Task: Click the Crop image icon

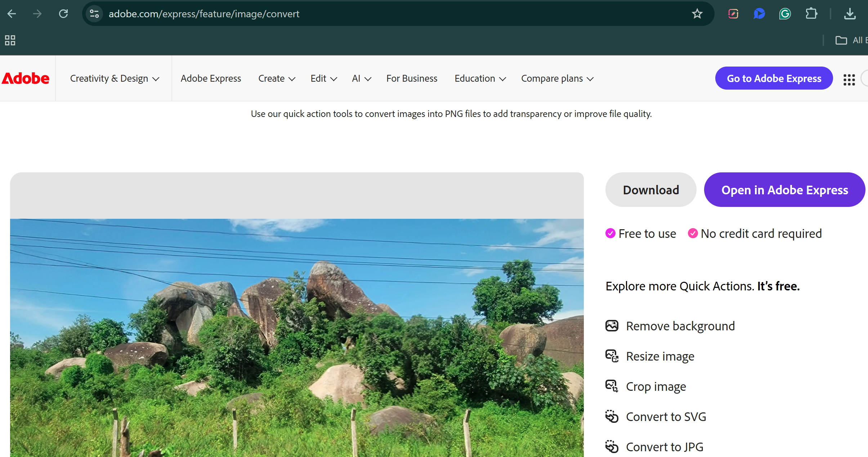Action: 612,386
